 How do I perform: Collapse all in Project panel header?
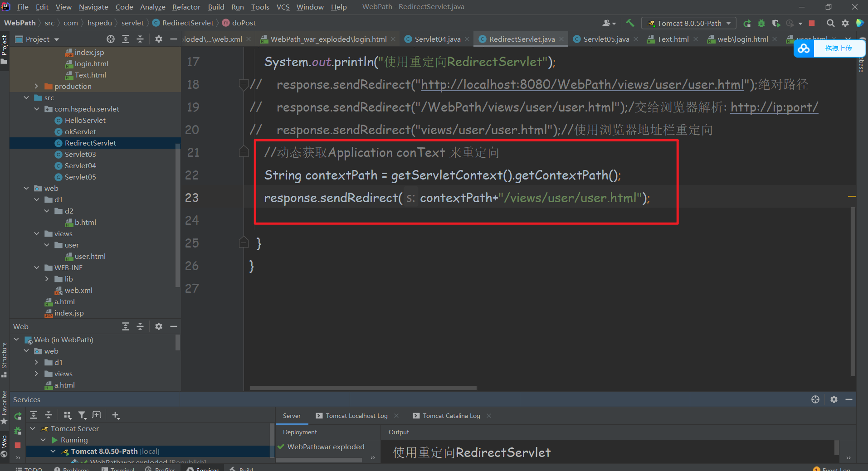(140, 39)
